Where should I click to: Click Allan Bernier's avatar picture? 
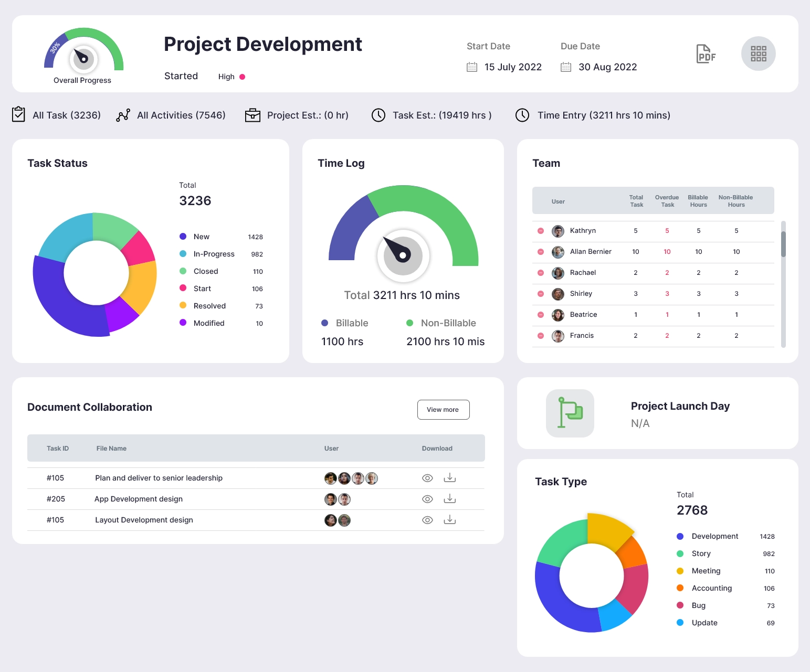click(558, 252)
